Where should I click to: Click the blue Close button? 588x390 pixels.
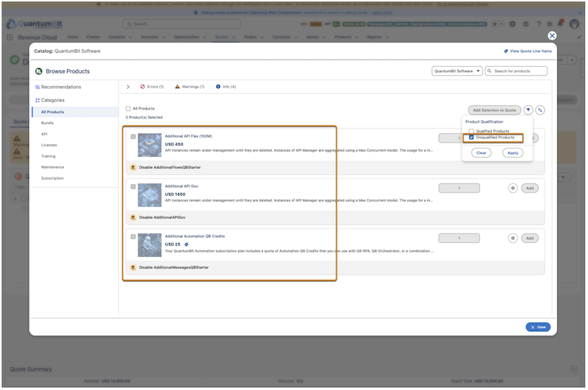coord(538,327)
